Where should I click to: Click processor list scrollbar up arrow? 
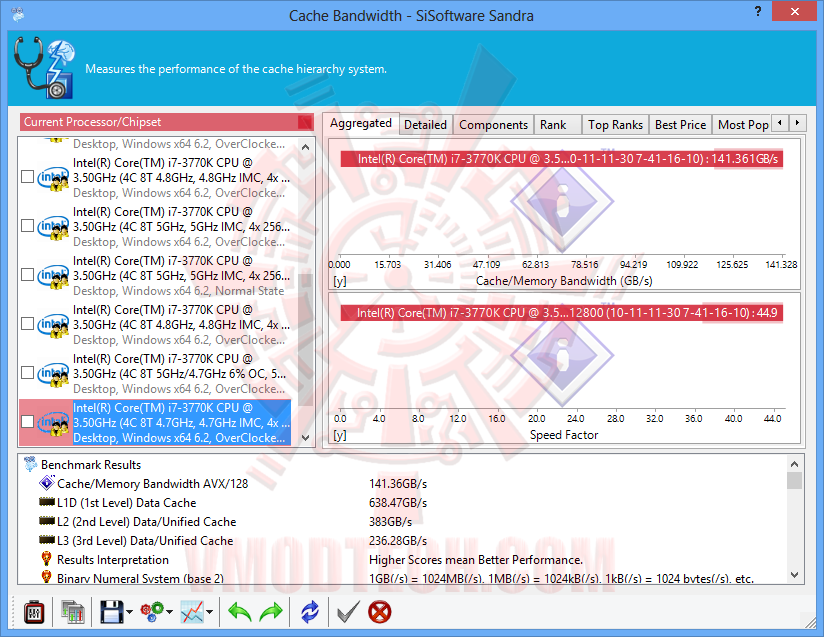point(305,148)
